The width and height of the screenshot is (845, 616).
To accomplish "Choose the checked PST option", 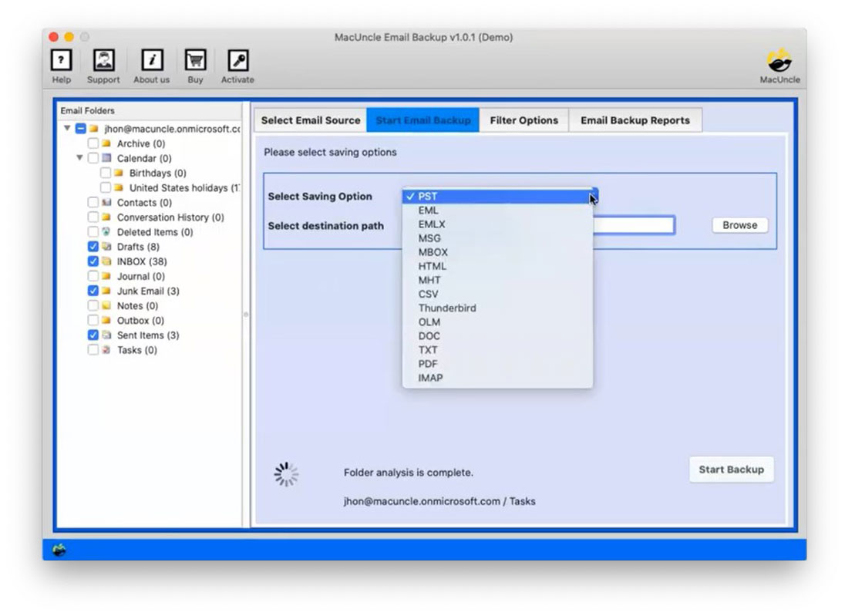I will [x=497, y=196].
